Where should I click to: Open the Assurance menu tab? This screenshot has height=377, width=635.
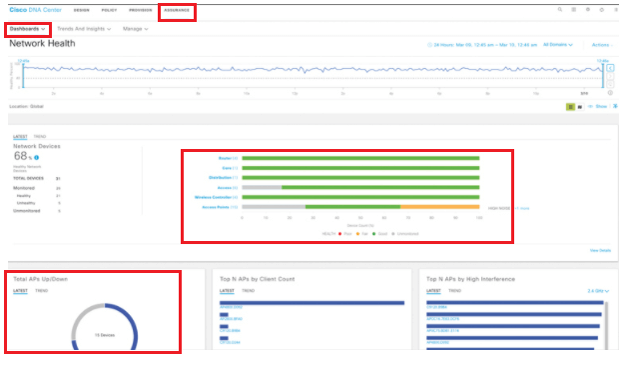[177, 10]
